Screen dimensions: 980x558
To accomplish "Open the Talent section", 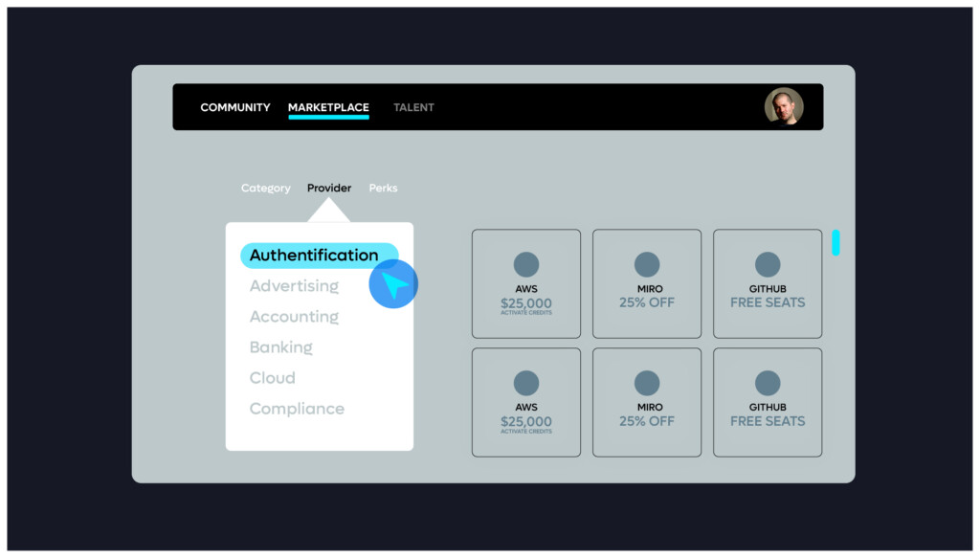I will [x=413, y=107].
